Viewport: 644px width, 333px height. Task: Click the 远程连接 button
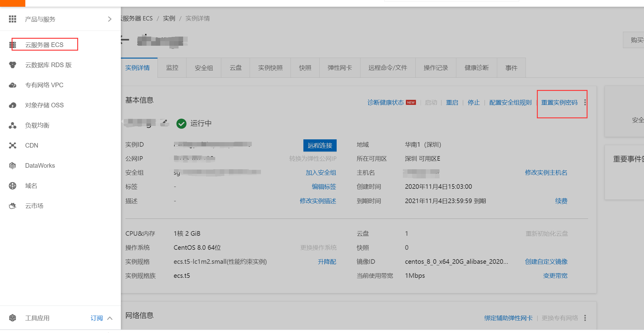pos(320,145)
